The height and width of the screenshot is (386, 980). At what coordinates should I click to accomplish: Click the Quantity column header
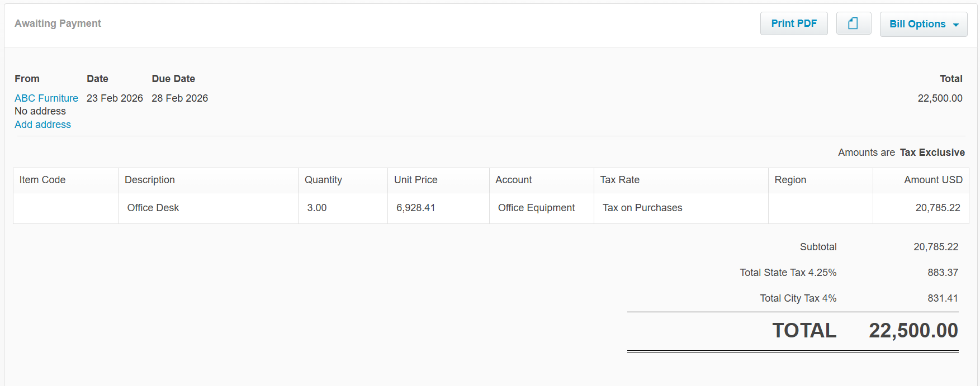point(323,180)
